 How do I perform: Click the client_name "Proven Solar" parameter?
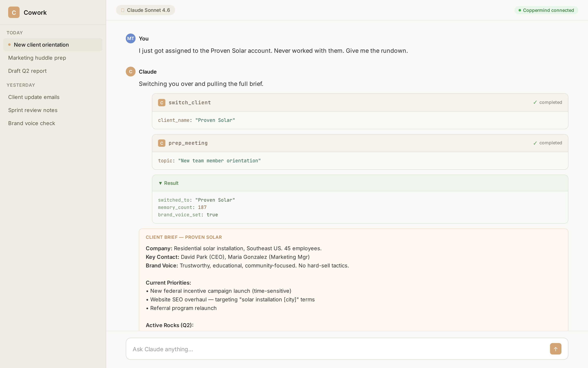tap(196, 120)
